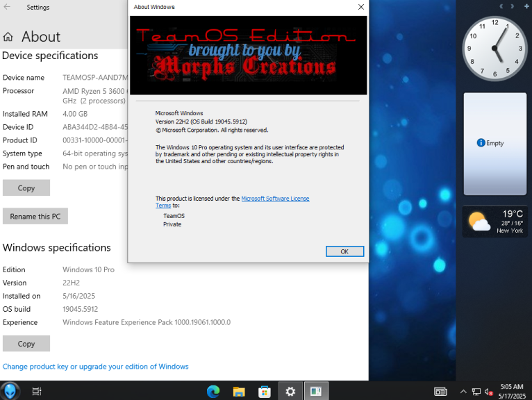Click the Version 22H2 OS Build line
The width and height of the screenshot is (532, 400).
click(201, 122)
